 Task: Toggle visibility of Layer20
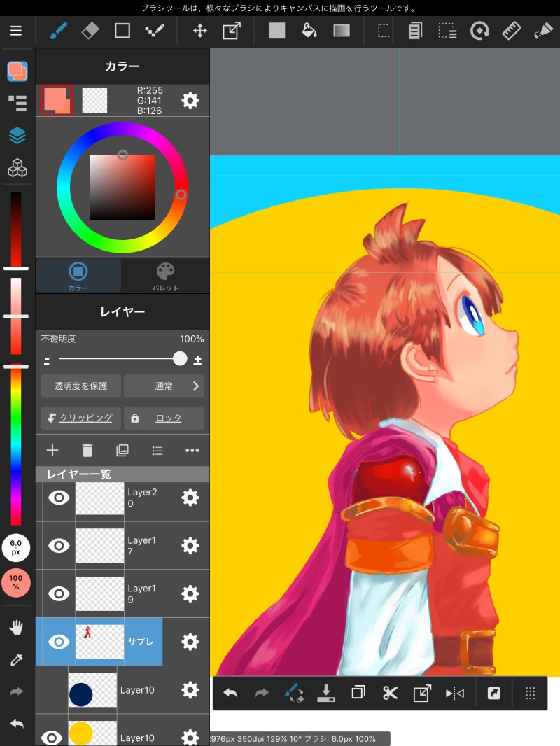(x=59, y=498)
